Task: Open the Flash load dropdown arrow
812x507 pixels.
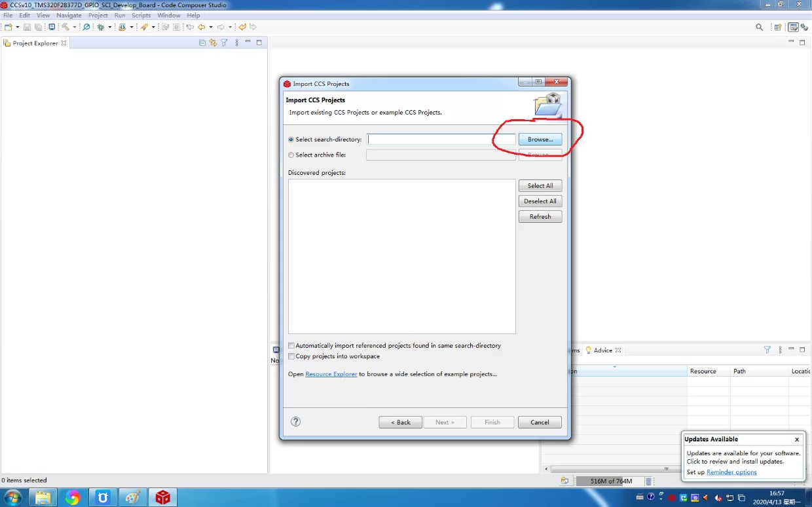Action: point(132,27)
